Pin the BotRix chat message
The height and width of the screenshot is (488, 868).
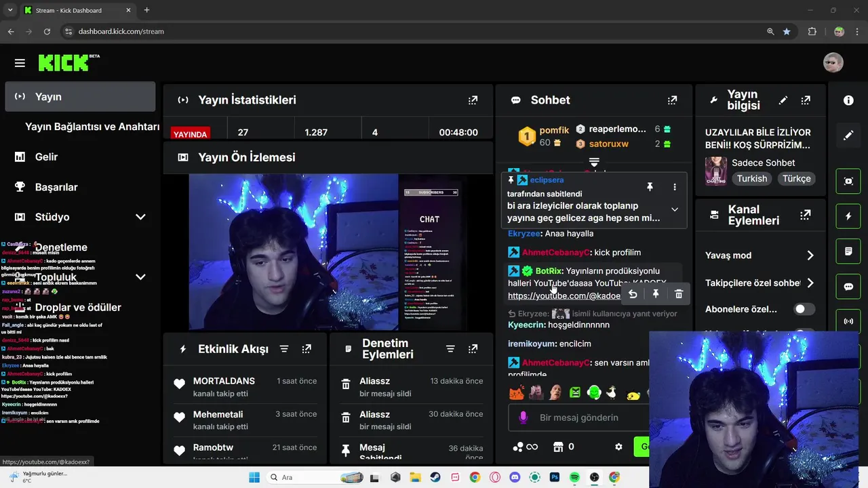[656, 293]
